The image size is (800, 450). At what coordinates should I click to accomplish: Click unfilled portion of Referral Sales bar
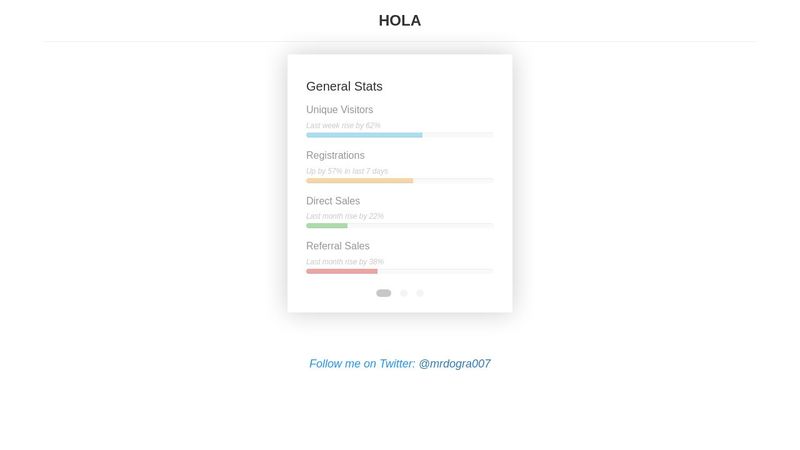(435, 271)
